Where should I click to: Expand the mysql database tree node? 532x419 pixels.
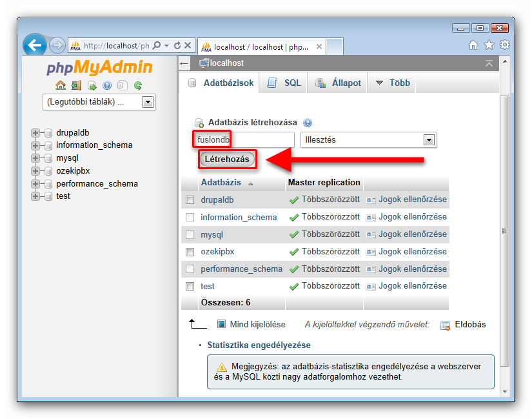pyautogui.click(x=35, y=158)
